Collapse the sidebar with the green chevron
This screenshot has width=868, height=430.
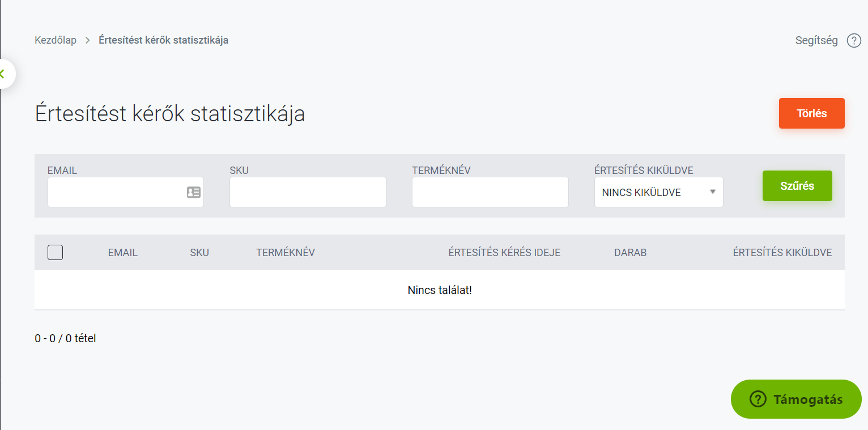tap(3, 74)
